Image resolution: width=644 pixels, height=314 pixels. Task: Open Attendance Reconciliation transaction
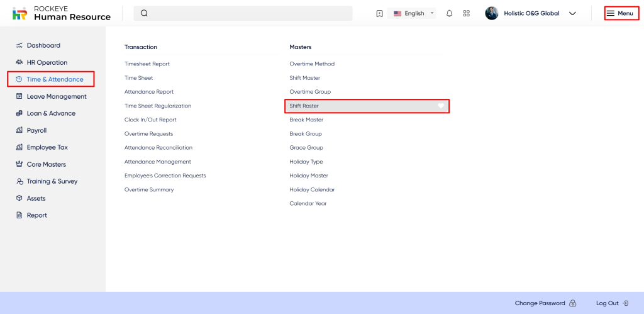point(158,147)
